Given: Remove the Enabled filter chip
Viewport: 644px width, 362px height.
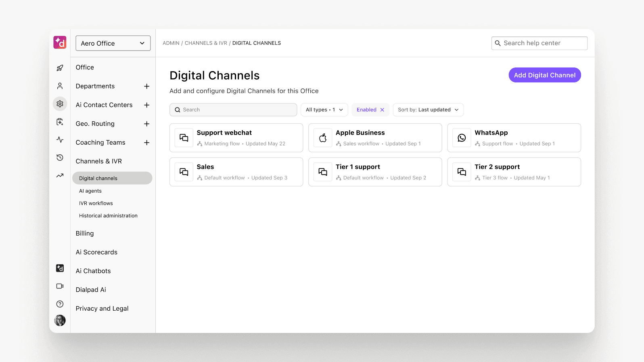Looking at the screenshot, I should [x=382, y=110].
